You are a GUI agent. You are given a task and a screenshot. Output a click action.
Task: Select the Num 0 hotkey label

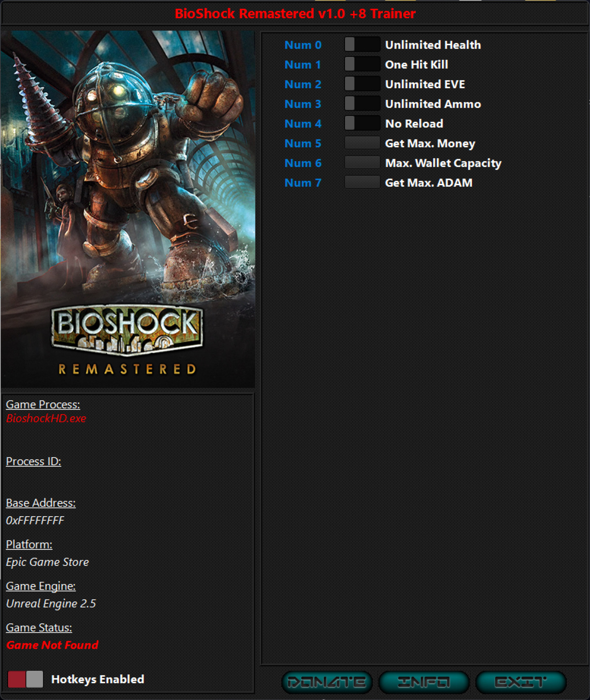click(x=302, y=44)
